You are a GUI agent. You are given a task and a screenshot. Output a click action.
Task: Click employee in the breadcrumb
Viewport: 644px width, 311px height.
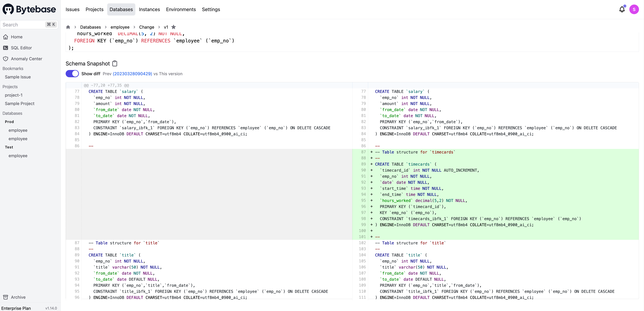click(x=120, y=27)
